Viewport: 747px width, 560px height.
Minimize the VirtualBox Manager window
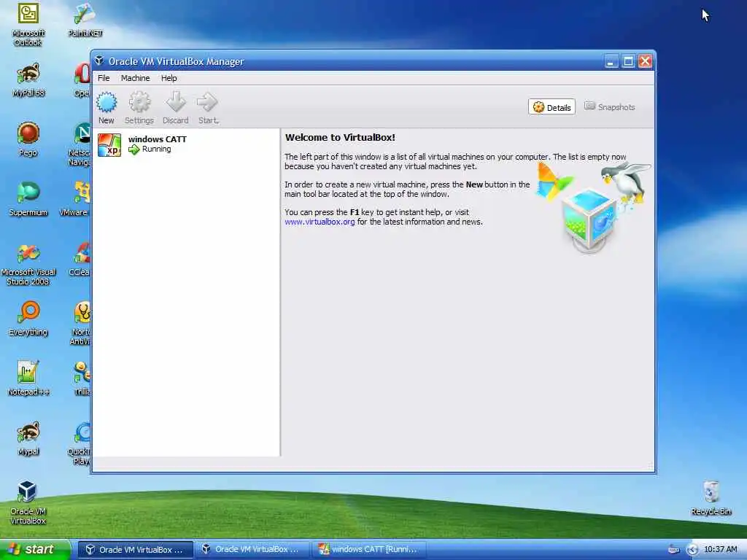coord(611,61)
